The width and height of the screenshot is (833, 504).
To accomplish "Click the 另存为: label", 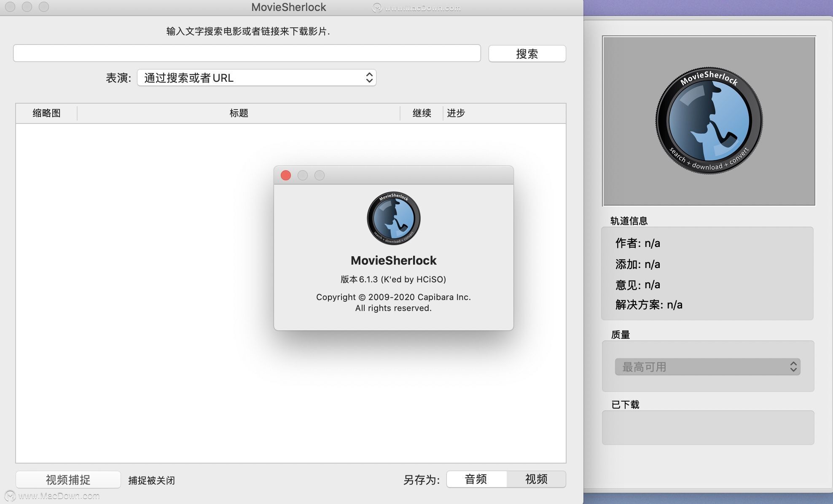I will pyautogui.click(x=422, y=480).
